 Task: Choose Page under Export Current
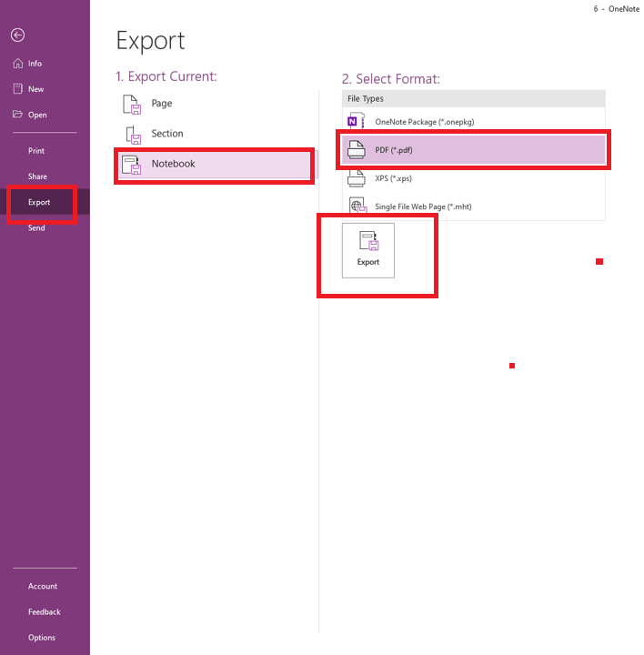click(216, 104)
